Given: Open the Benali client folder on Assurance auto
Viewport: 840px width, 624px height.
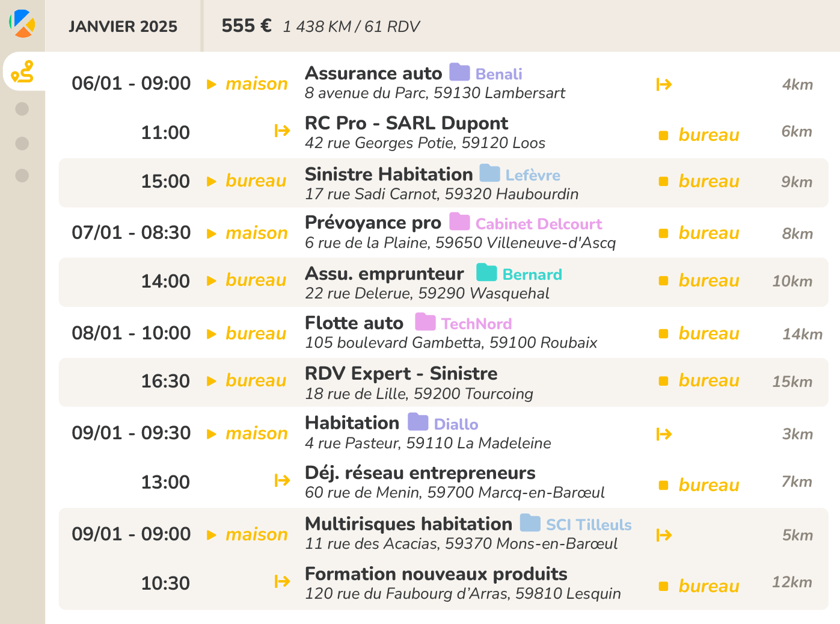Looking at the screenshot, I should click(459, 72).
